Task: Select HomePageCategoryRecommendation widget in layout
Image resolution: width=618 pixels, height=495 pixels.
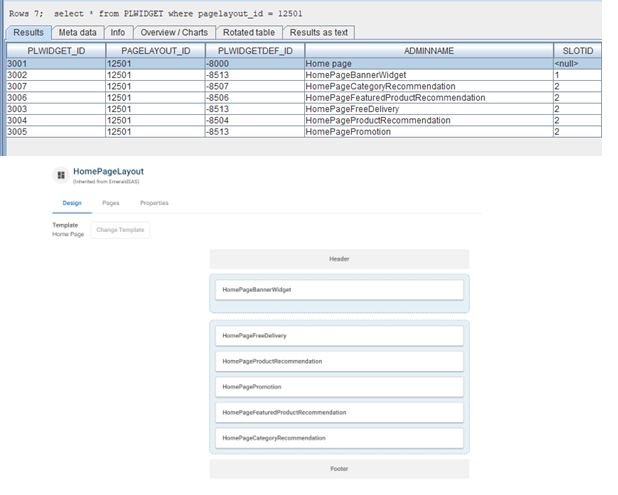Action: click(x=339, y=438)
